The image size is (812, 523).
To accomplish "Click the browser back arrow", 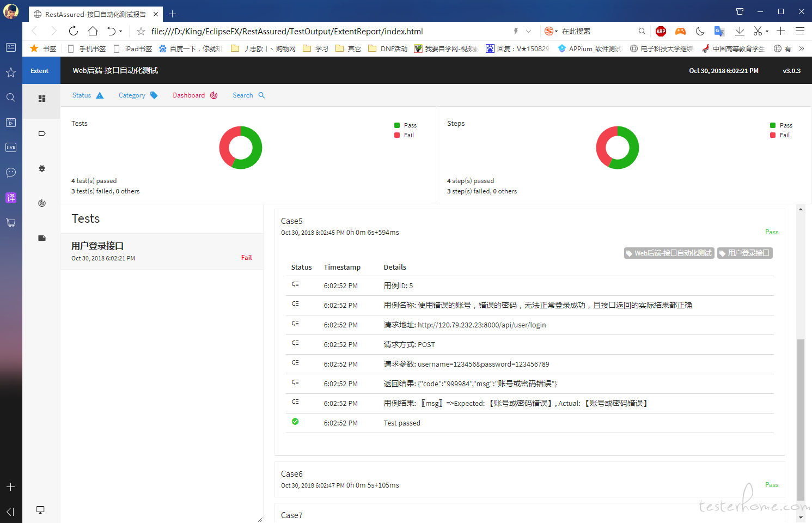I will click(x=34, y=31).
